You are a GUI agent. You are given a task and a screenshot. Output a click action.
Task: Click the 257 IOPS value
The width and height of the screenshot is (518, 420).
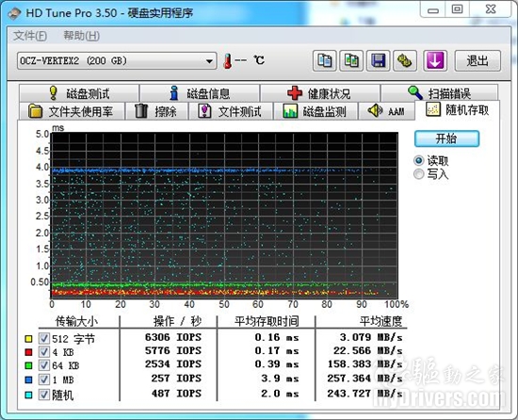coord(176,378)
